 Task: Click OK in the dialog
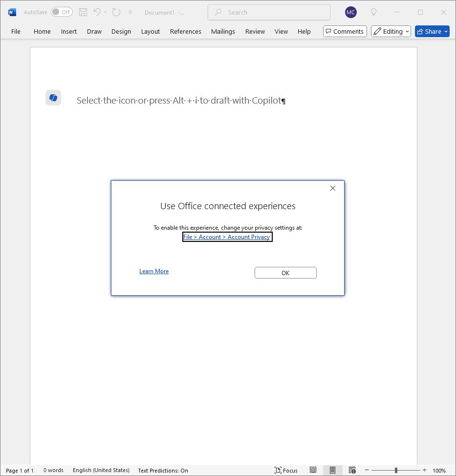click(285, 273)
